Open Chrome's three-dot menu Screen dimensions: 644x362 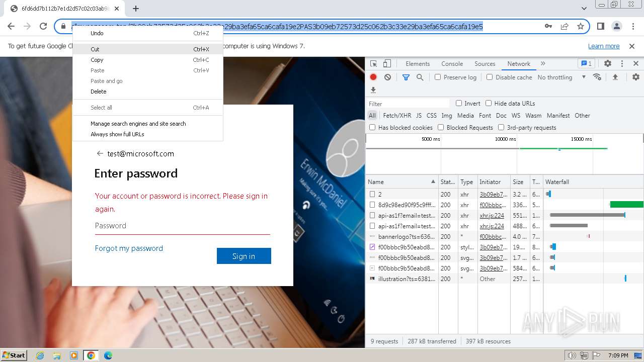click(x=633, y=27)
